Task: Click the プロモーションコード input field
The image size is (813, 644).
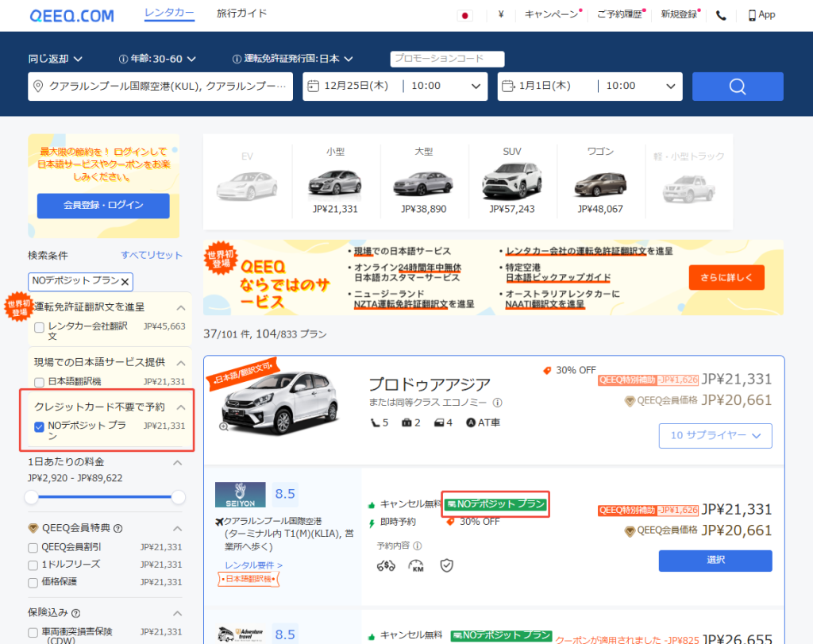Action: 448,59
